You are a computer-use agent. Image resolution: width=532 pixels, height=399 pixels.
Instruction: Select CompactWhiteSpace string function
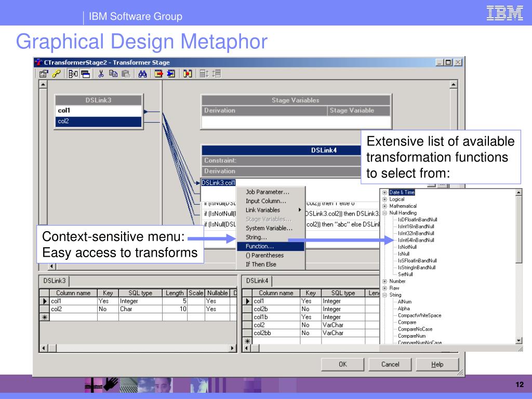click(x=419, y=315)
